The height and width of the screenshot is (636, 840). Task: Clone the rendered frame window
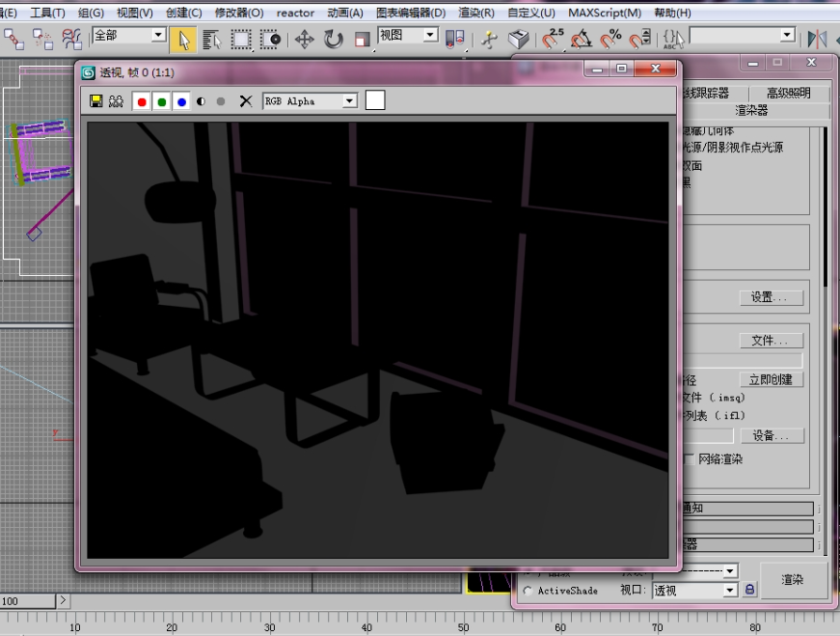[116, 101]
